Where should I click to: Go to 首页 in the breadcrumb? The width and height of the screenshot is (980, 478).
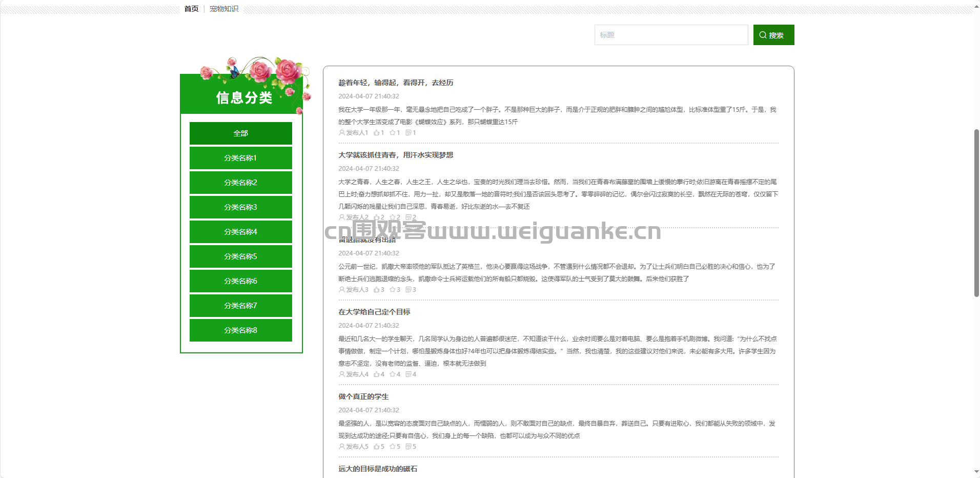[x=191, y=9]
